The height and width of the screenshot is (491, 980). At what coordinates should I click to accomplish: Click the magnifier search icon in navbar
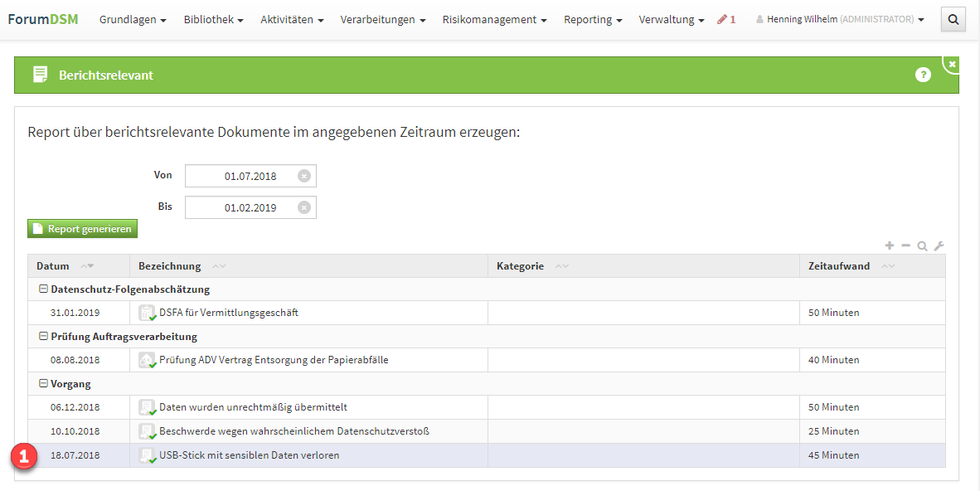click(x=953, y=19)
